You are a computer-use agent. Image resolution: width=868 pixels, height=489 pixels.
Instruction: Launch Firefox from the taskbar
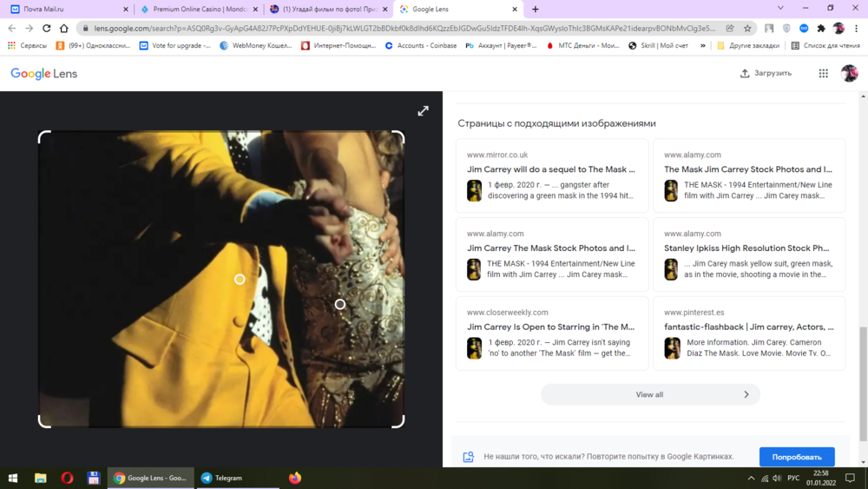(295, 478)
